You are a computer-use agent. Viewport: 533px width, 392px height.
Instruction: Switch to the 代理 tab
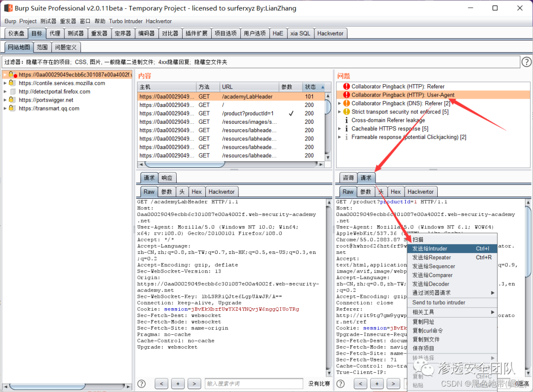pyautogui.click(x=55, y=34)
